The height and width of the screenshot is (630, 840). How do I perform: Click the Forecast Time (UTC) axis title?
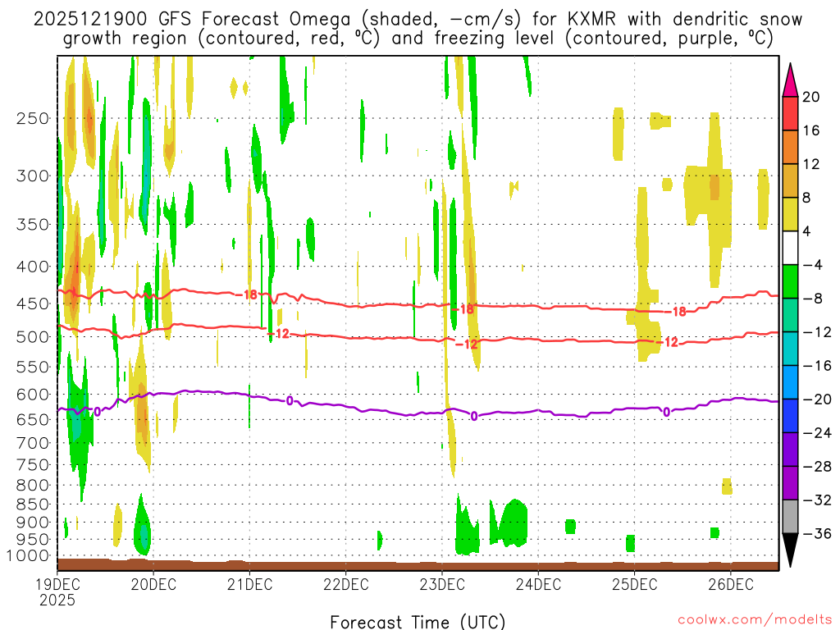(418, 622)
